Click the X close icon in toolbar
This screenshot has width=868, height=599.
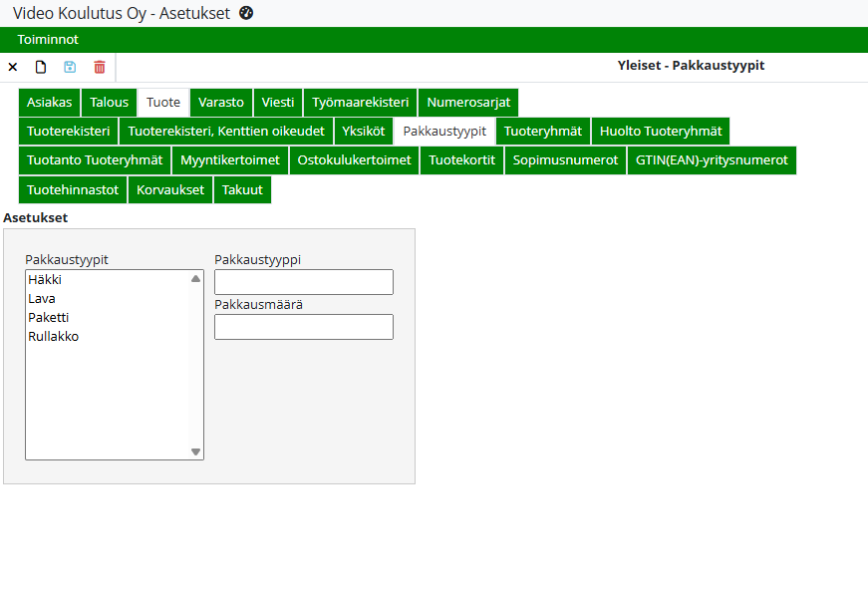click(13, 67)
